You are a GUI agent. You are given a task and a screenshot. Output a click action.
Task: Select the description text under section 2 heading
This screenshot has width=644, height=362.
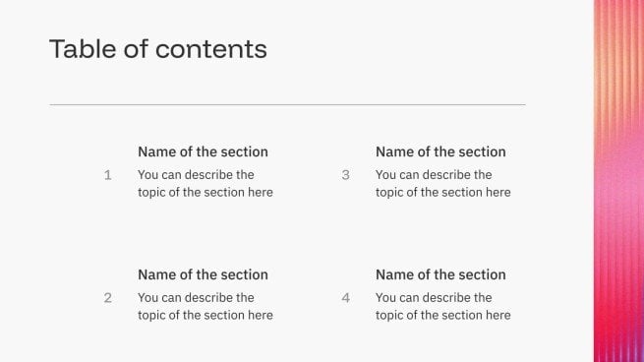point(205,307)
